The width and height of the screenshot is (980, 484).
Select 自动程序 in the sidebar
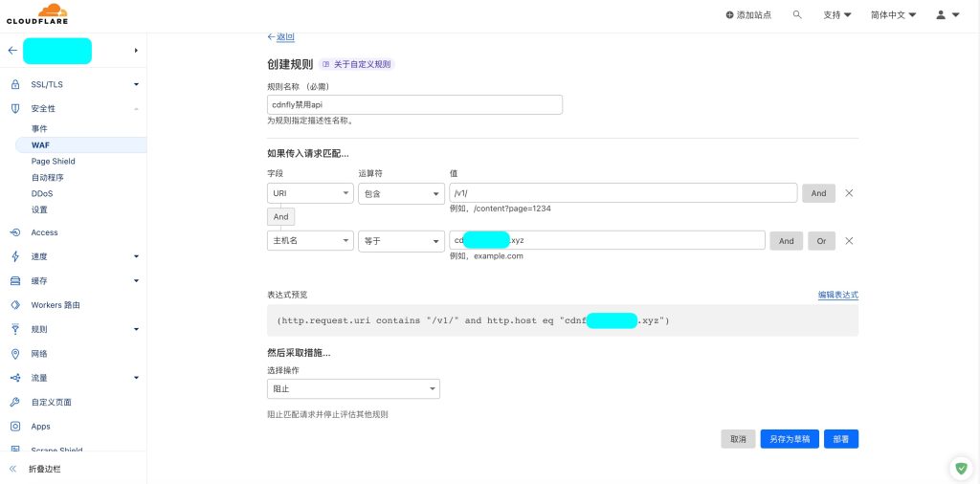coord(48,177)
